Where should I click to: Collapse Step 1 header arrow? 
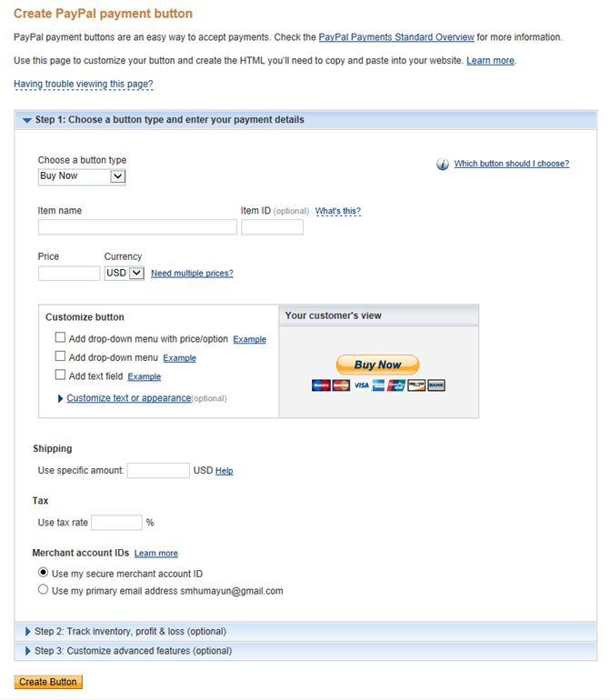[27, 120]
